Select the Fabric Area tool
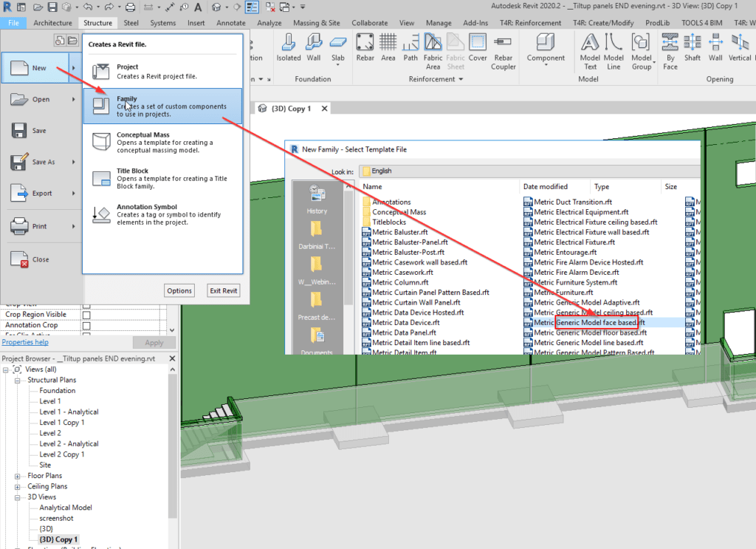 pyautogui.click(x=433, y=51)
